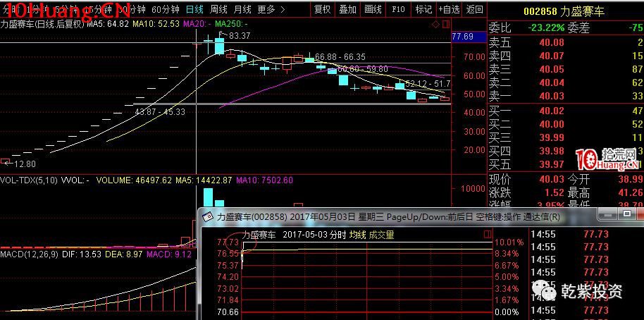The height and width of the screenshot is (320, 644).
Task: Select the 买四 39.98 order row
Action: pos(566,152)
